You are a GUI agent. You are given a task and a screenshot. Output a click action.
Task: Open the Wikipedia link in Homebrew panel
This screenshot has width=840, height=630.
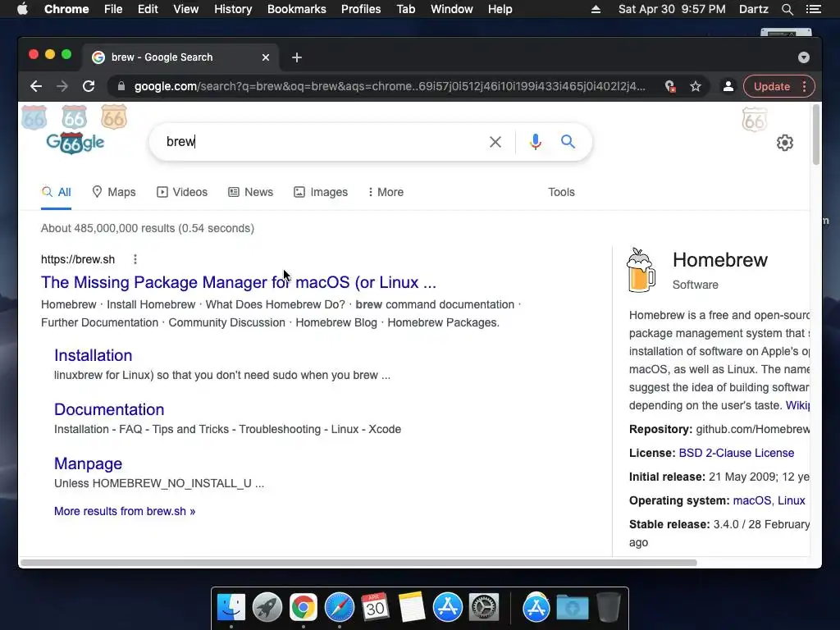[797, 405]
